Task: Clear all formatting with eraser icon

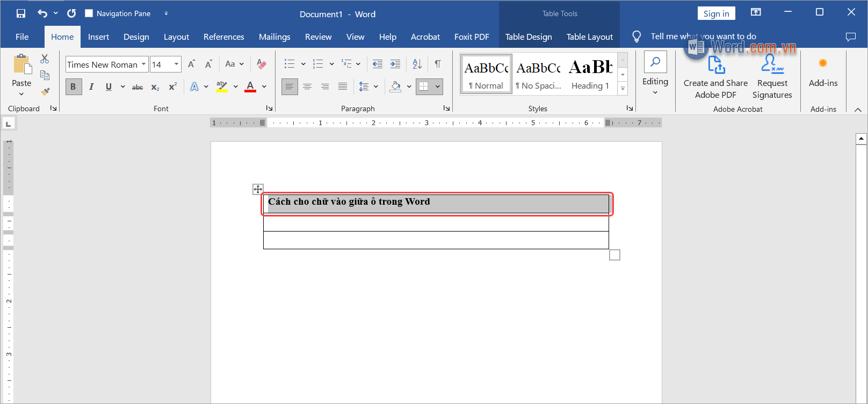Action: click(262, 64)
